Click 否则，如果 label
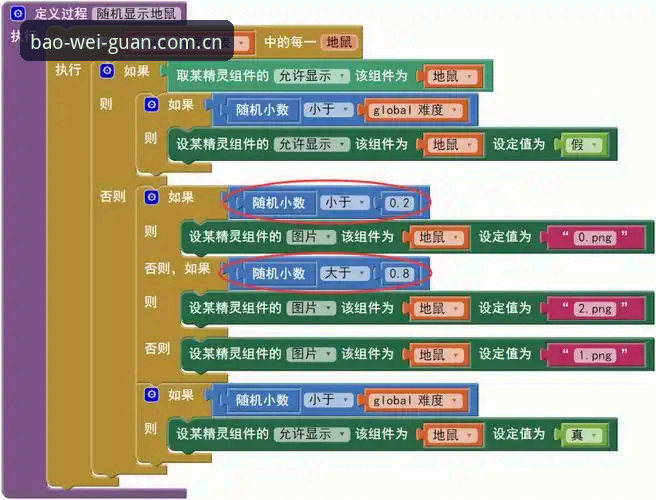 [x=177, y=268]
